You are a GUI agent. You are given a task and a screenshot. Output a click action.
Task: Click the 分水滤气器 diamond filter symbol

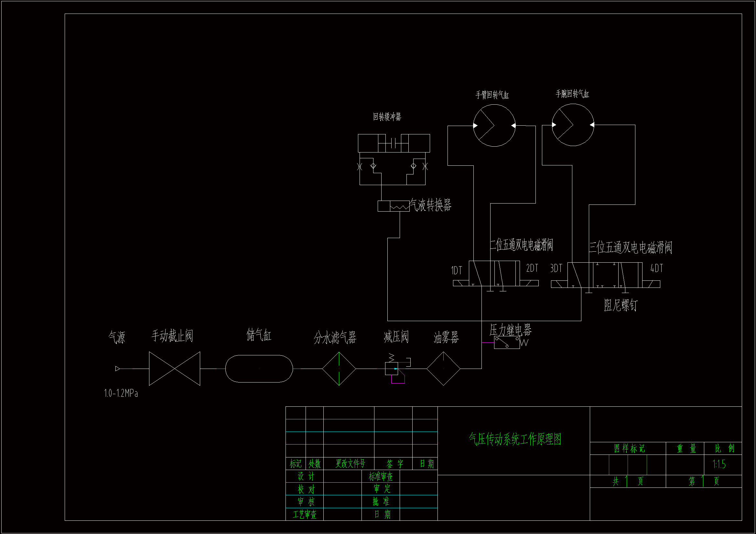[339, 369]
